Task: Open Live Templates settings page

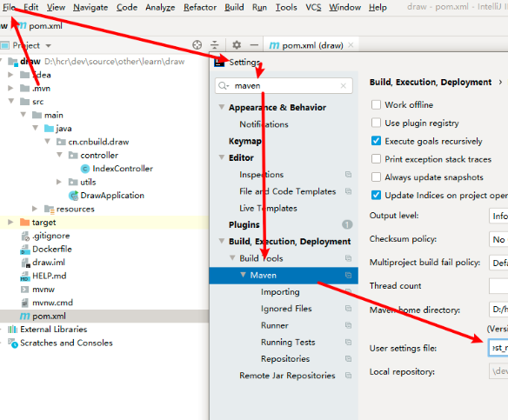Action: tap(268, 208)
